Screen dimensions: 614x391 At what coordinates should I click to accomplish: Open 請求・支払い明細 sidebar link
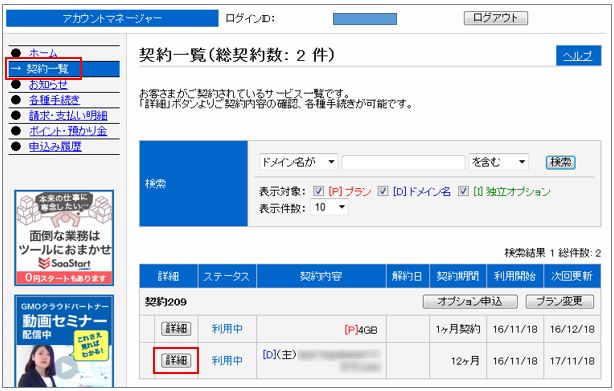[x=68, y=116]
